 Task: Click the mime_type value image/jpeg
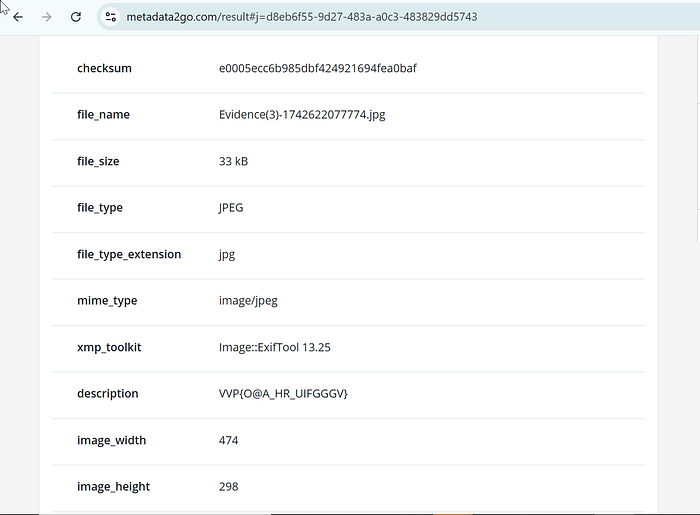click(248, 301)
